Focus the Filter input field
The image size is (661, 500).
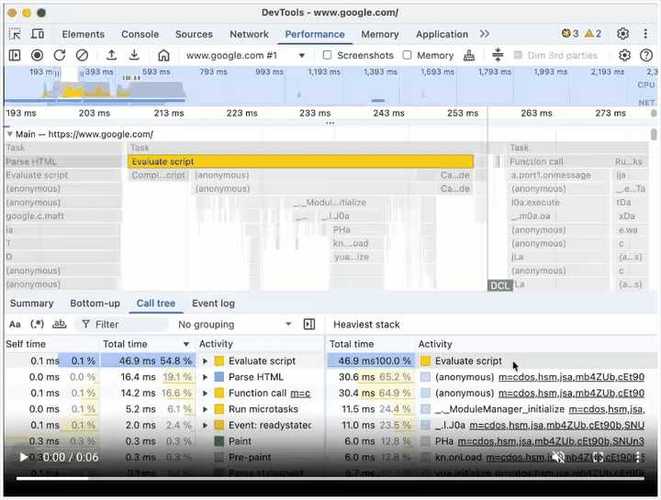pyautogui.click(x=123, y=324)
